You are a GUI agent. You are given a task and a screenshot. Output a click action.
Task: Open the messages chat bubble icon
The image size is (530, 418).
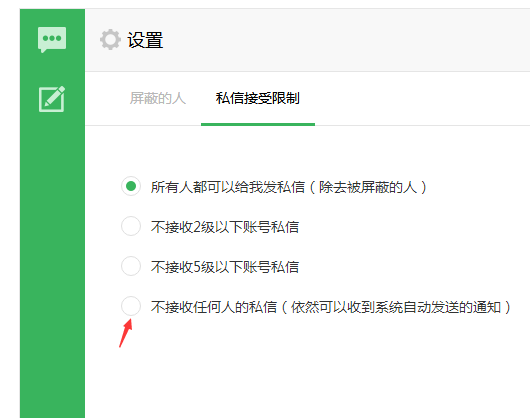click(52, 40)
